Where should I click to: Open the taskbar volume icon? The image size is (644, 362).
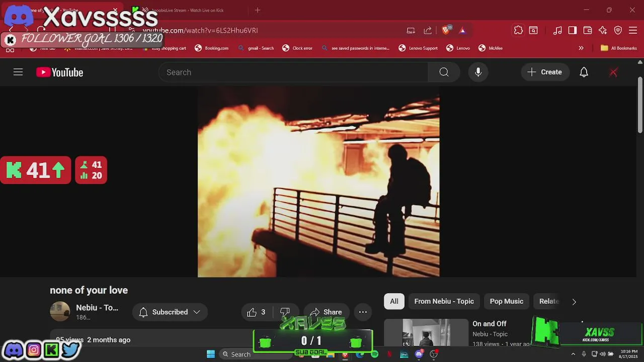[603, 354]
